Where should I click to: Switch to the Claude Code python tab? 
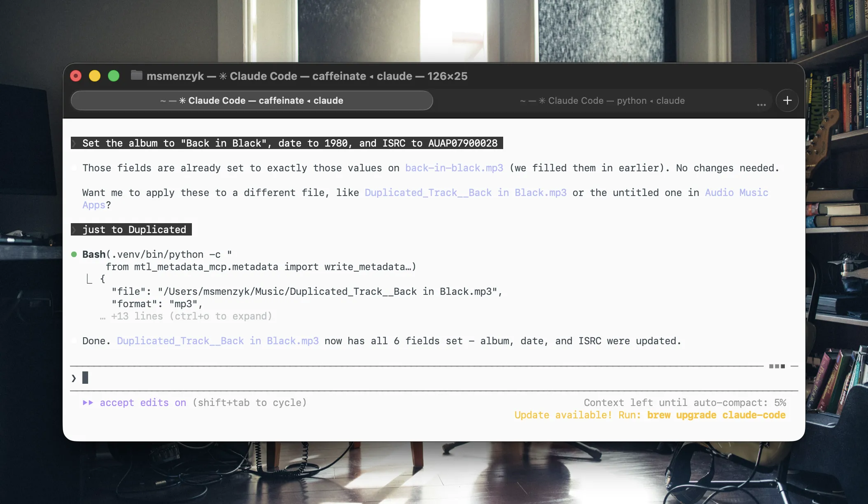[x=602, y=100]
